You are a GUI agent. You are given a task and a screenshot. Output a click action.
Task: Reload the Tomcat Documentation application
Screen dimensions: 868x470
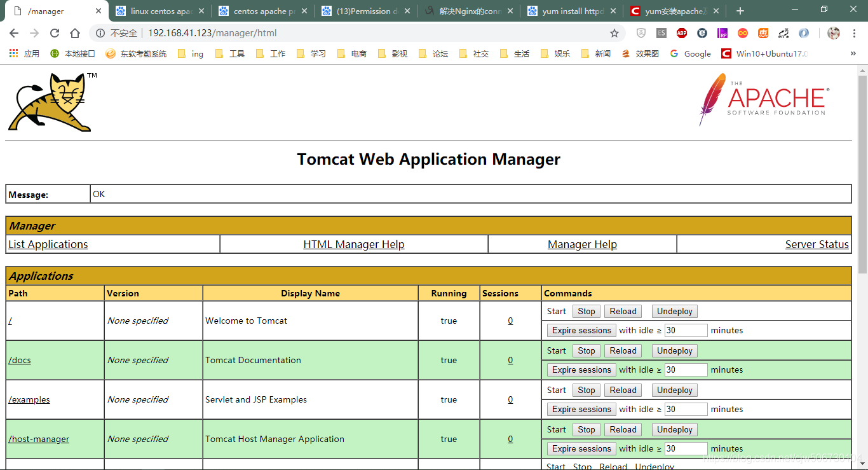pyautogui.click(x=623, y=350)
